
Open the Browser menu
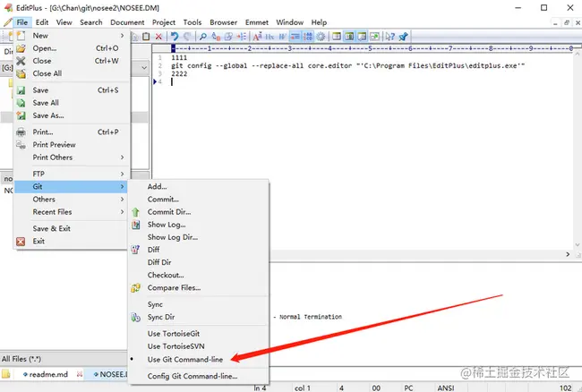coord(223,22)
